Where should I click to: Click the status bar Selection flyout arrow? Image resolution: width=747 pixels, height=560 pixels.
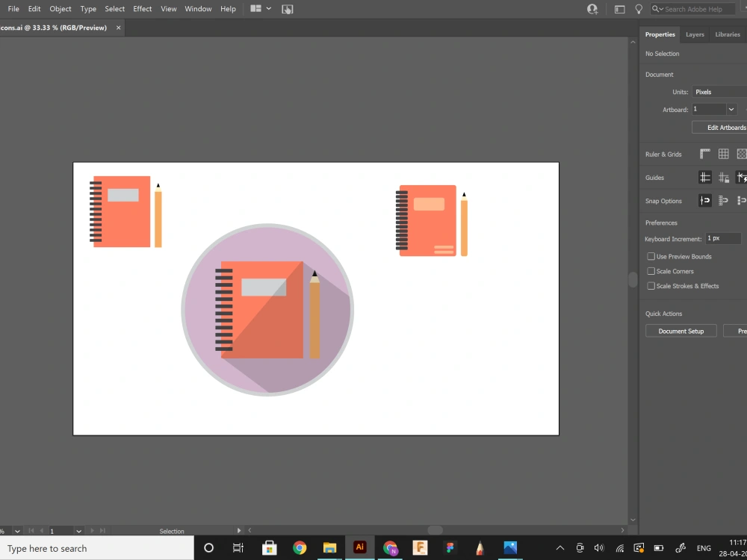pyautogui.click(x=239, y=530)
